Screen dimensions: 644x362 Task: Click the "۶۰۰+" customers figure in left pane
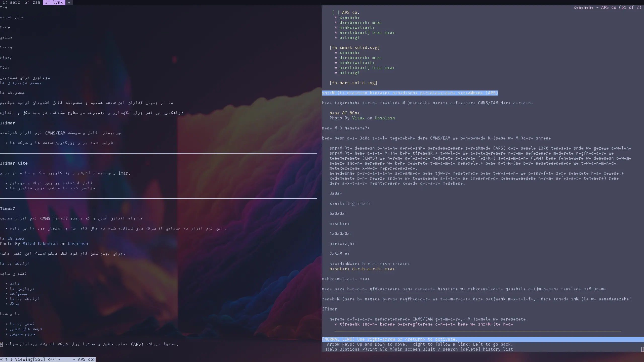pos(5,27)
